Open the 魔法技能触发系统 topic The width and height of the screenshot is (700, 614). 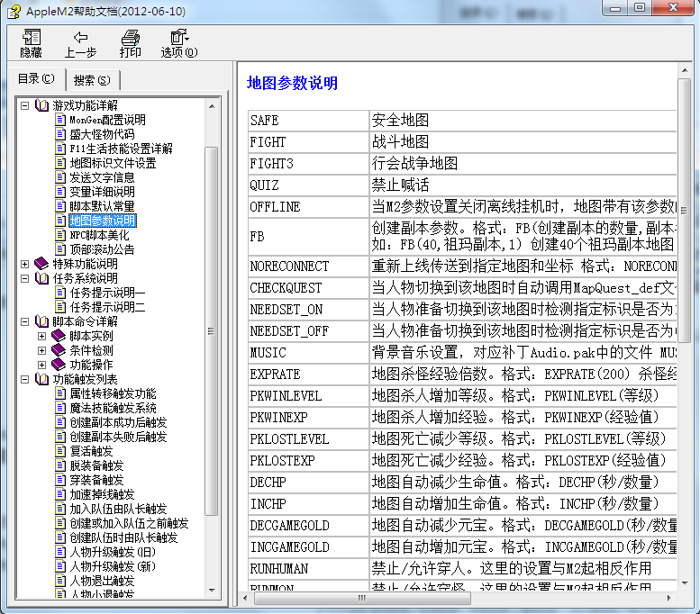click(113, 408)
